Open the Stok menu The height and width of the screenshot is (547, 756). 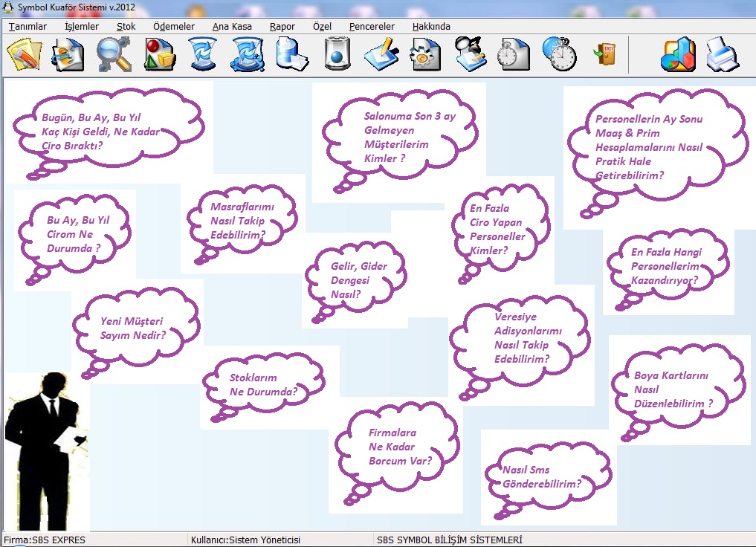coord(126,27)
